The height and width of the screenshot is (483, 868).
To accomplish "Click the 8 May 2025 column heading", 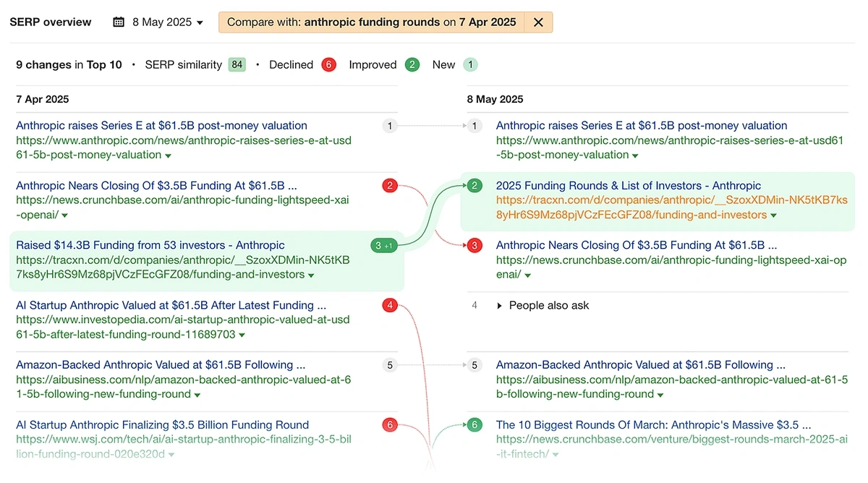I will pos(495,99).
